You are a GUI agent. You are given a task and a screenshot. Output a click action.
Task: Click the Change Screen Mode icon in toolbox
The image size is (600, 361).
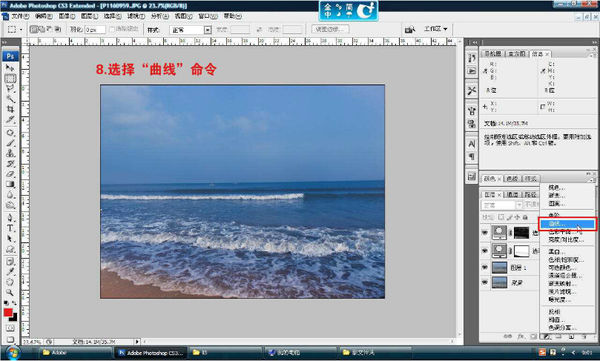(10, 339)
